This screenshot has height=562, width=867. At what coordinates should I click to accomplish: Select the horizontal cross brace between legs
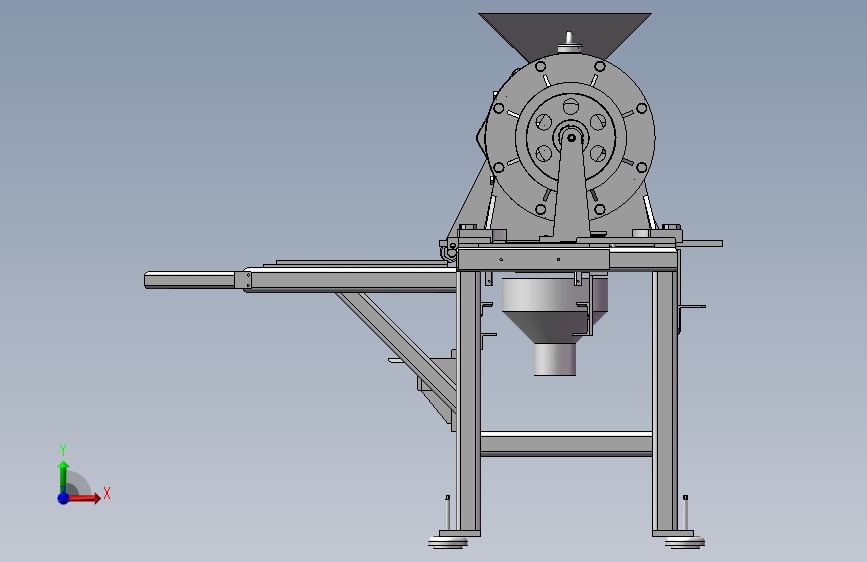[566, 444]
